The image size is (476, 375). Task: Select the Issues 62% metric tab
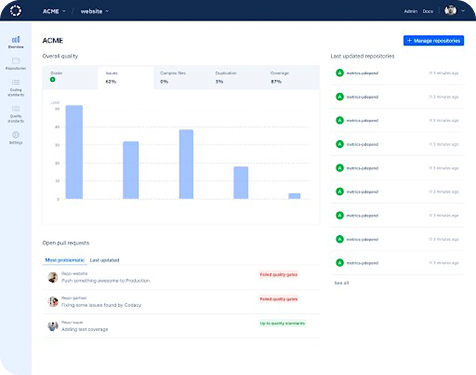point(126,78)
